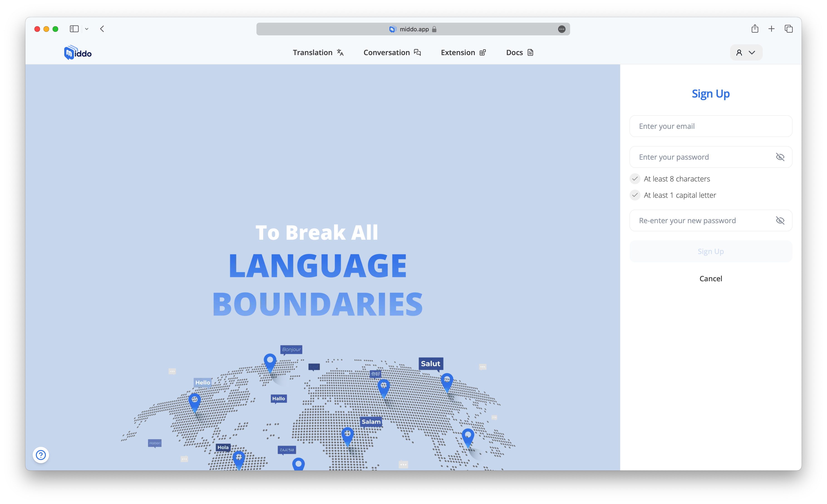Click the address bar more options icon
Image resolution: width=827 pixels, height=504 pixels.
561,29
